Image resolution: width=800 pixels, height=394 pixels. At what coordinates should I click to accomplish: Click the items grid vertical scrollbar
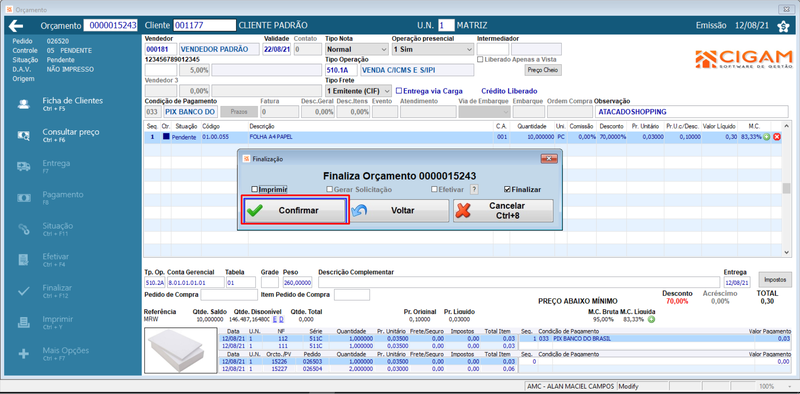tap(787, 188)
